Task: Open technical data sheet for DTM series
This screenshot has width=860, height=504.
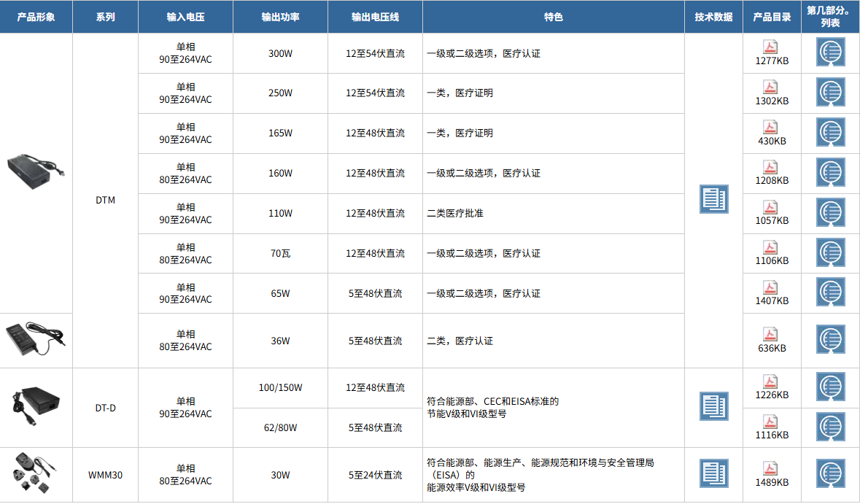Action: [x=713, y=199]
